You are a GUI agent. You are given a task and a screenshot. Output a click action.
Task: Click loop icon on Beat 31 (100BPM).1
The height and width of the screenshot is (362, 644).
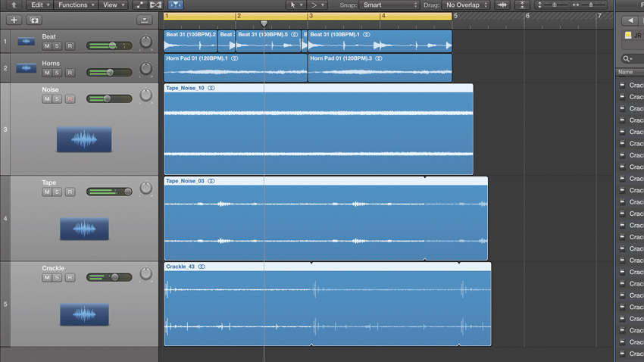367,35
